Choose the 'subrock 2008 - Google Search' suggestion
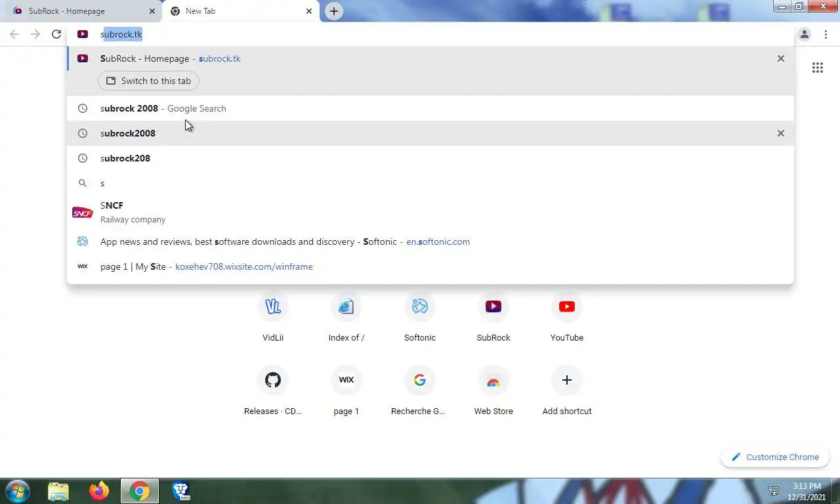Viewport: 840px width, 504px height. point(430,108)
